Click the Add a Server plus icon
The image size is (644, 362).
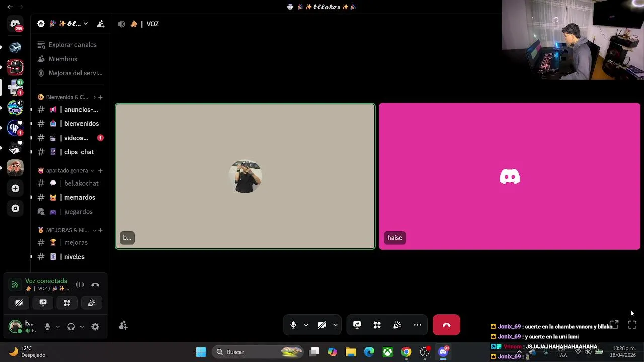[x=15, y=188]
